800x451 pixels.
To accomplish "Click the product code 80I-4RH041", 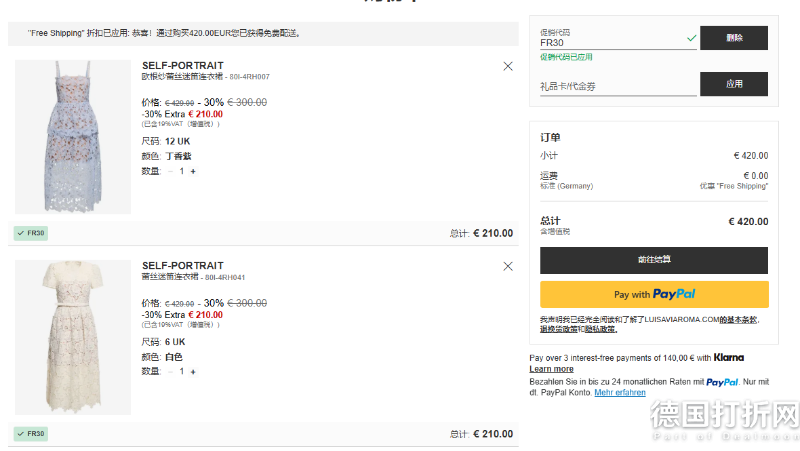I will [x=225, y=278].
